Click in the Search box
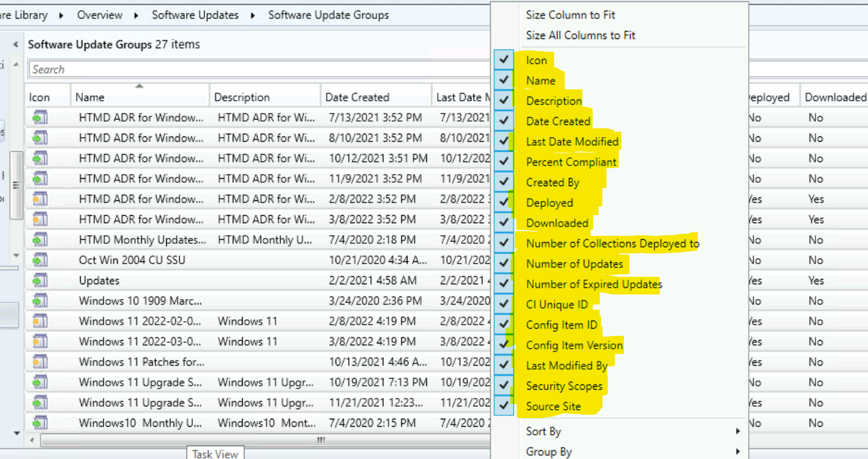Screen dimensions: 868x459 [x=260, y=69]
